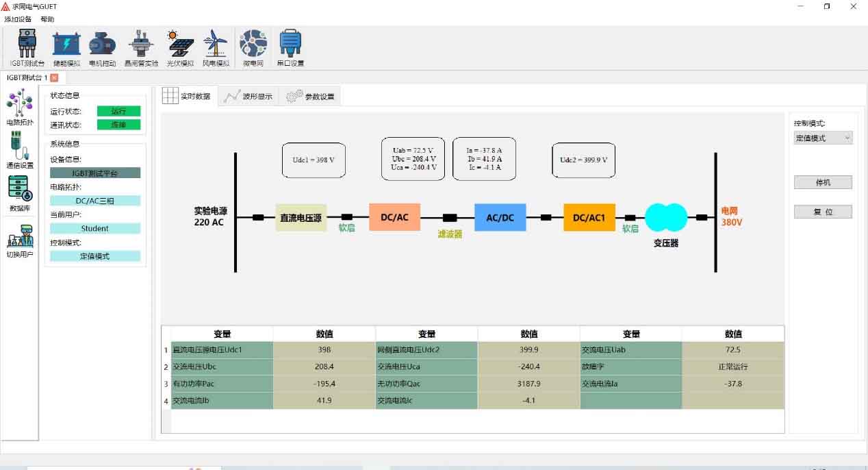Show the 电路拓扑 circuit topology view

[20, 108]
